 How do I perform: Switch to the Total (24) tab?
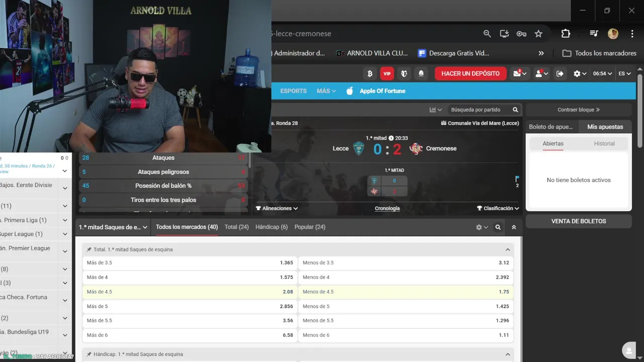[236, 227]
